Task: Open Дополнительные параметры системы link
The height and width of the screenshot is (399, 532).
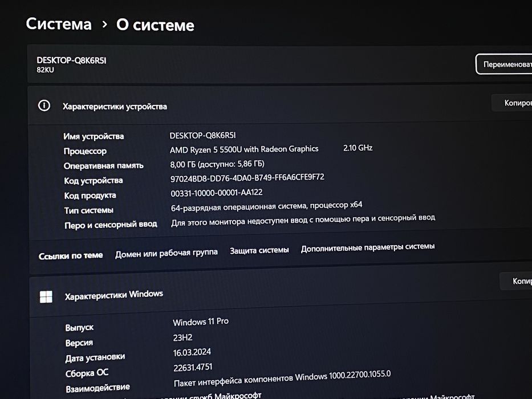Action: click(x=368, y=247)
